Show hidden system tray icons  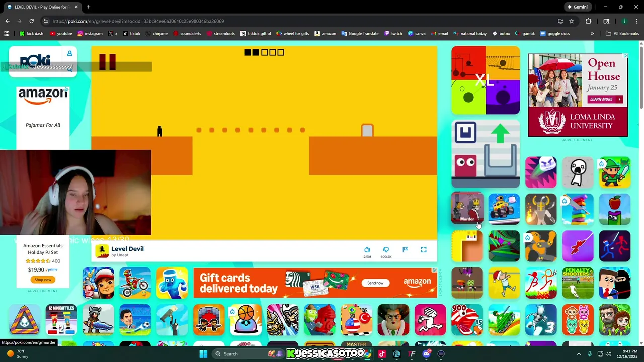pos(579,354)
